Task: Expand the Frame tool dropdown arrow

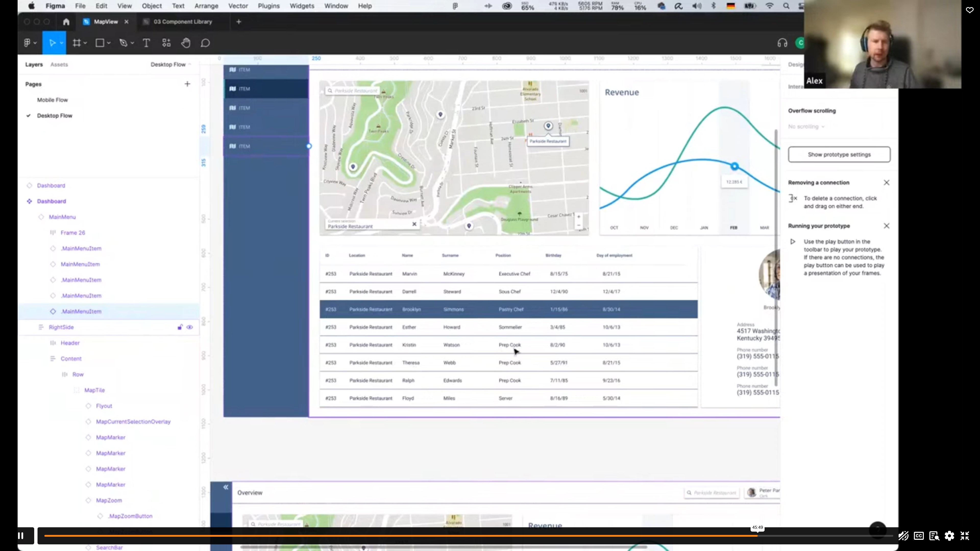Action: 85,43
